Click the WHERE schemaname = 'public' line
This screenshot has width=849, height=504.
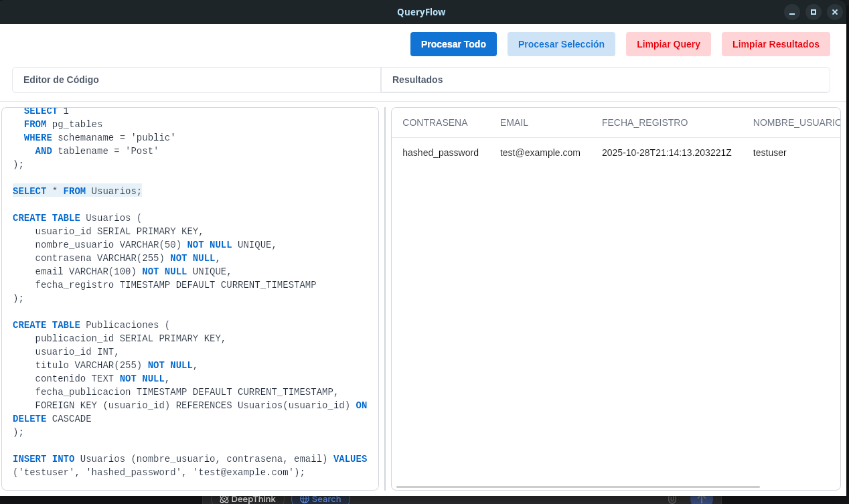pos(100,138)
